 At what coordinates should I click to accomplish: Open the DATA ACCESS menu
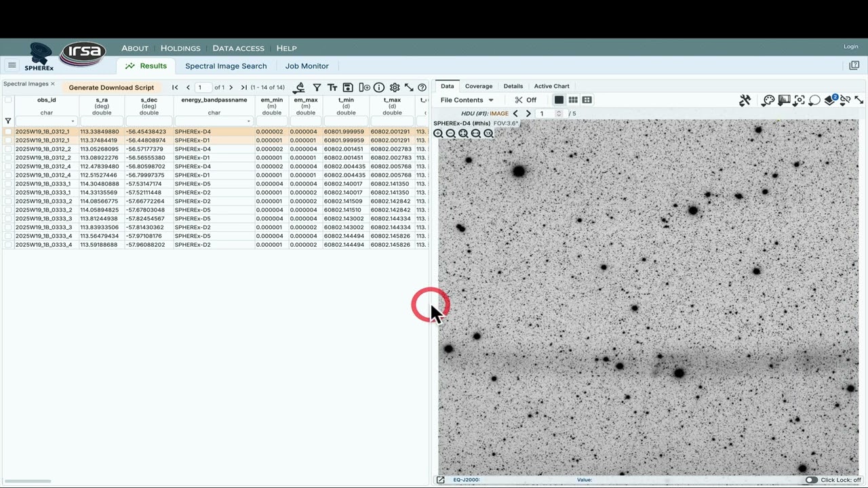click(238, 48)
